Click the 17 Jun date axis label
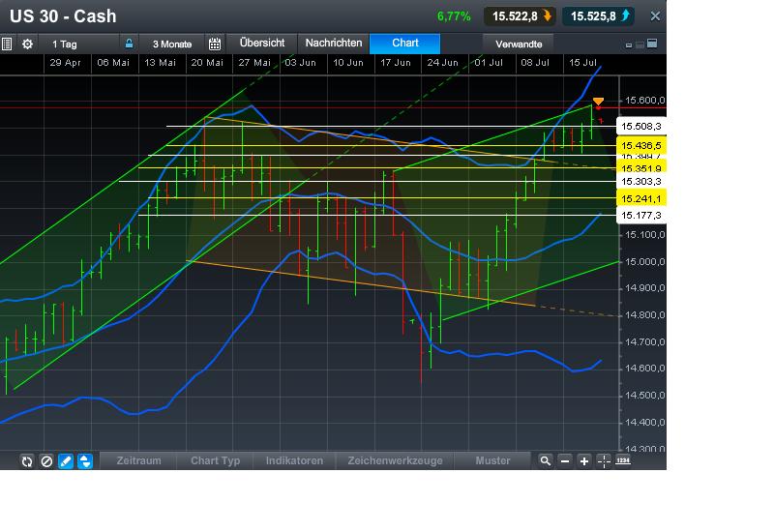 (396, 63)
